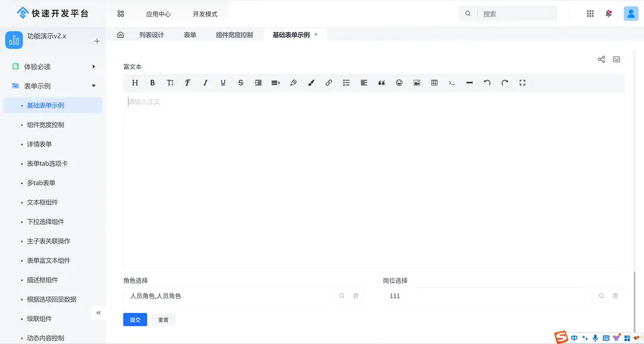The height and width of the screenshot is (344, 644).
Task: Insert a blockquote in the editor
Action: click(x=381, y=83)
